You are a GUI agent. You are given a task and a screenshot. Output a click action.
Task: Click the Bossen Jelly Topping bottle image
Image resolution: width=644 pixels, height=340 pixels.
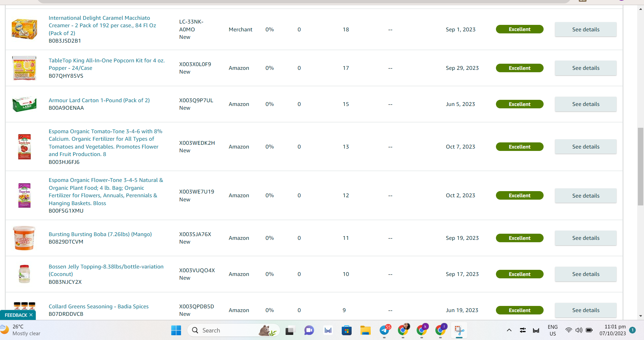[x=25, y=274]
